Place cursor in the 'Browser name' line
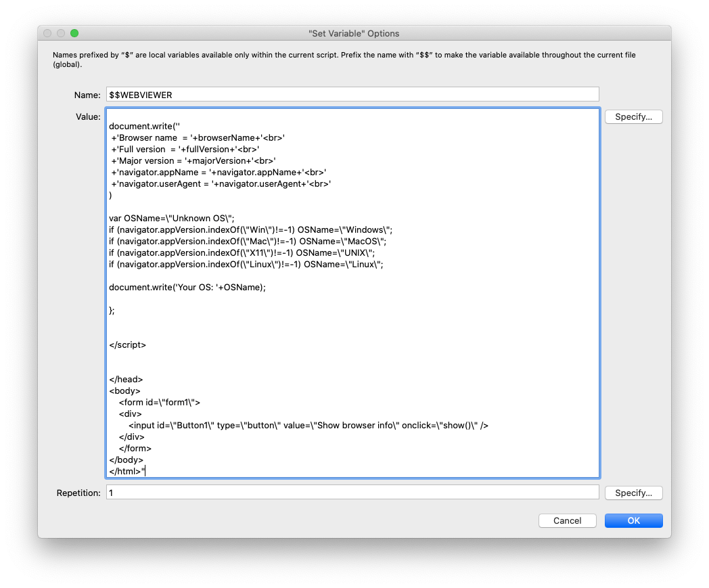This screenshot has width=709, height=588. coord(198,137)
